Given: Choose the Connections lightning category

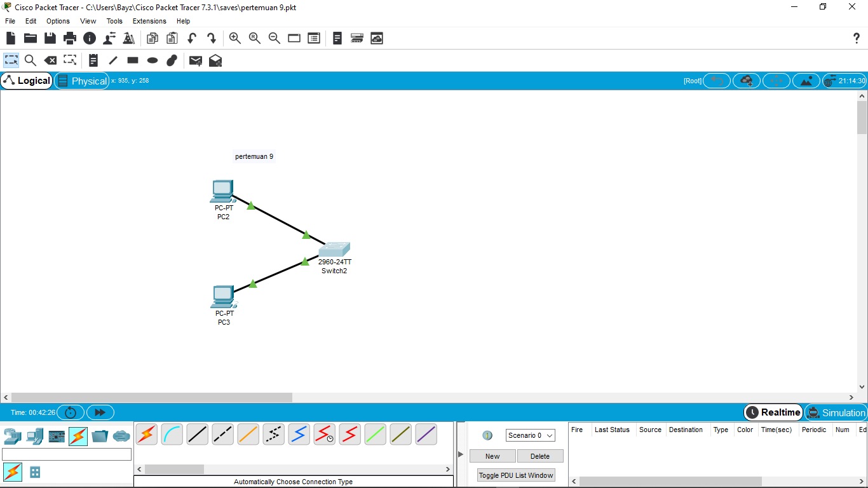Looking at the screenshot, I should click(x=78, y=436).
